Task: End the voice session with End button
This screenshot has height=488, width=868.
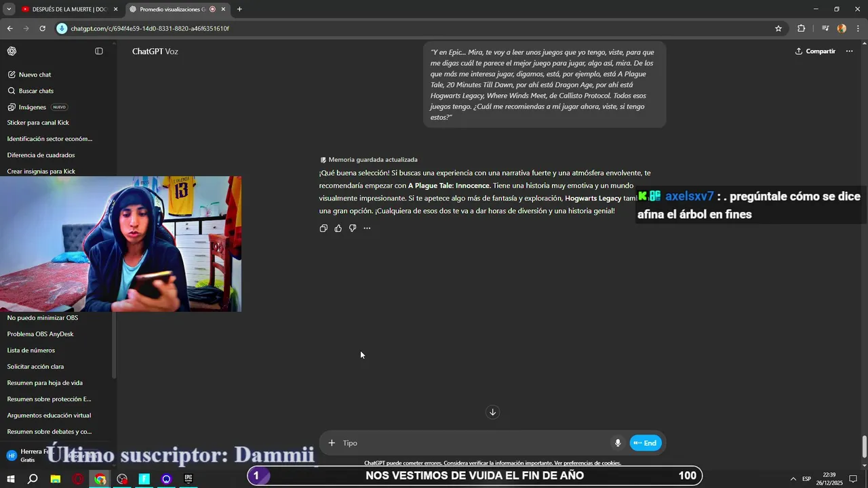Action: tap(645, 443)
